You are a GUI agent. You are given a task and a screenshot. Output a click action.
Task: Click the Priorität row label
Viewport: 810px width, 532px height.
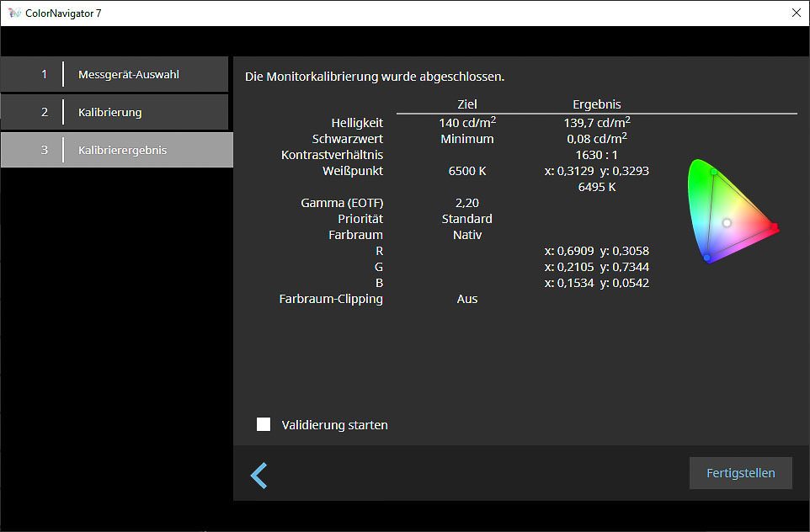click(360, 219)
